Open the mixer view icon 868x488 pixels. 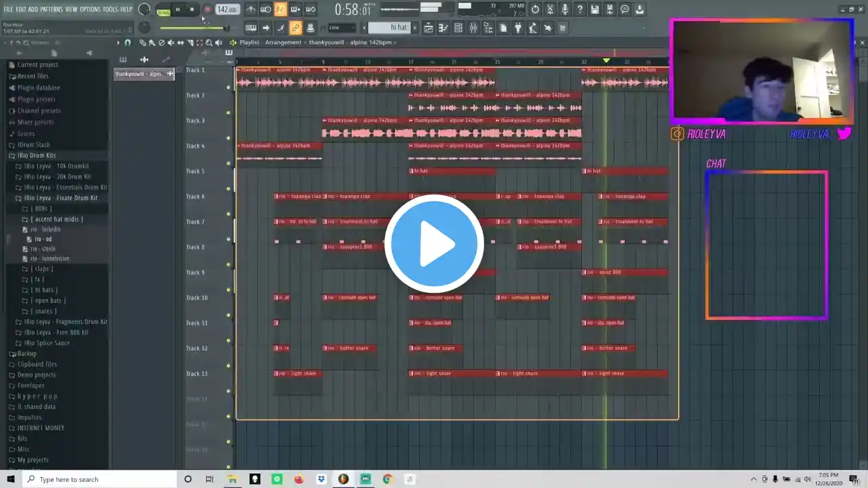pyautogui.click(x=473, y=28)
